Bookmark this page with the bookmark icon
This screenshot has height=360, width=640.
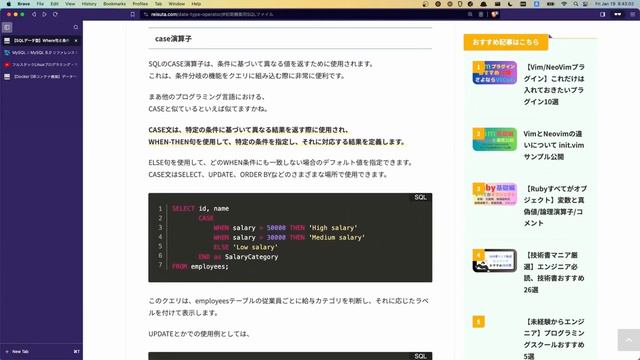pyautogui.click(x=133, y=14)
